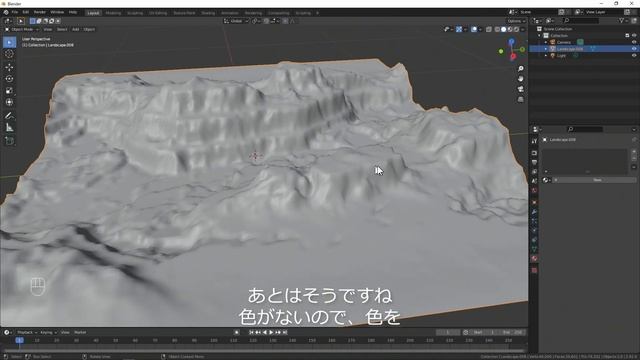Open the viewport Select menu

coord(62,29)
